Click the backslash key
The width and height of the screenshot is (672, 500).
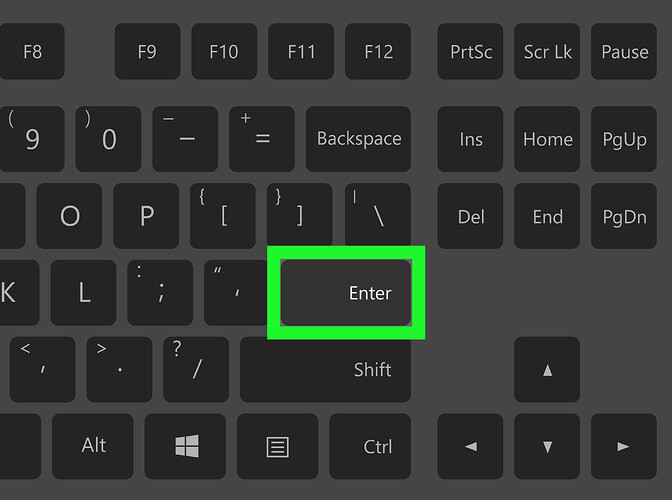(x=378, y=216)
